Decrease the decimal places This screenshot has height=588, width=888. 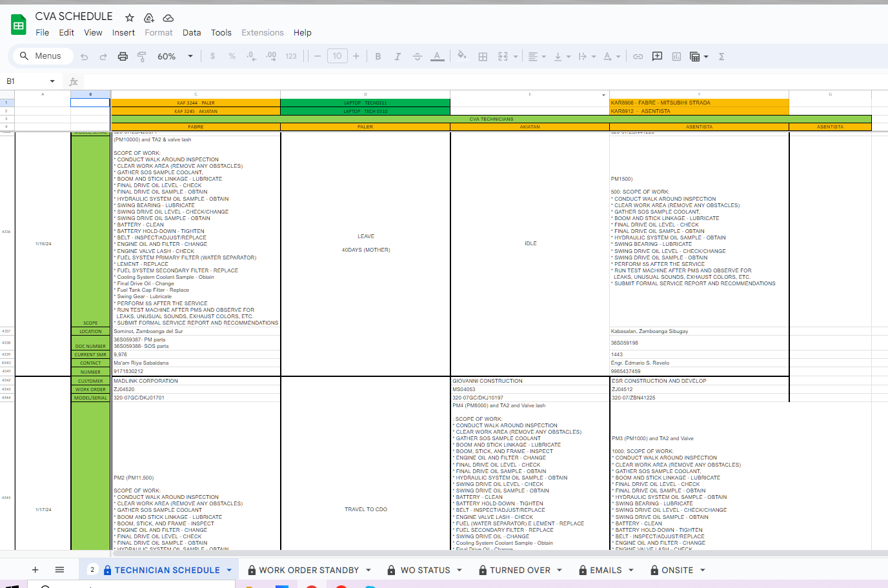[x=251, y=57]
